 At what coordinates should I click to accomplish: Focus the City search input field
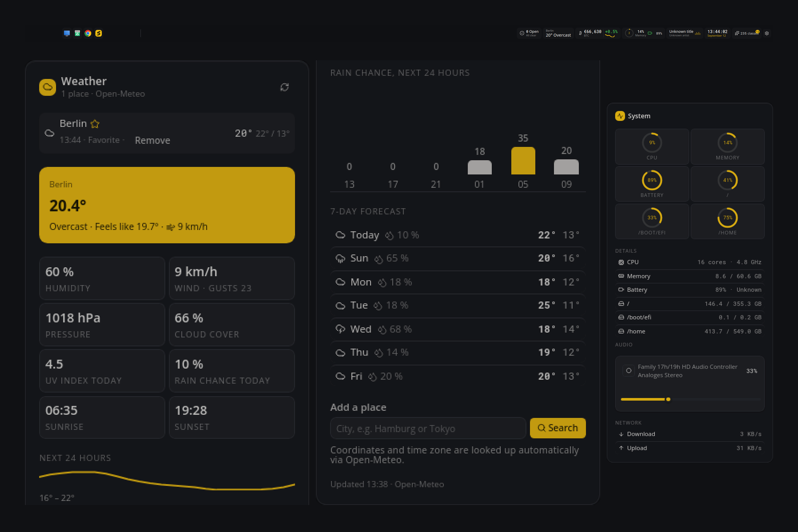tap(428, 428)
